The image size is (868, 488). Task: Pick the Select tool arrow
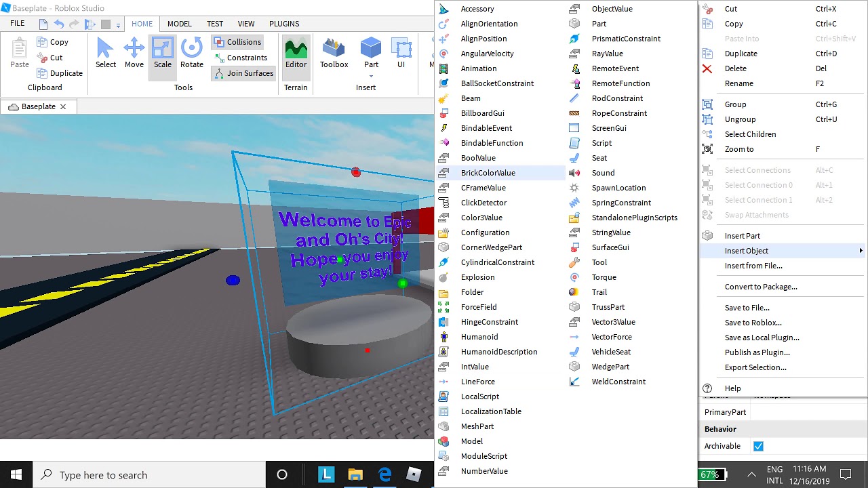click(x=105, y=53)
